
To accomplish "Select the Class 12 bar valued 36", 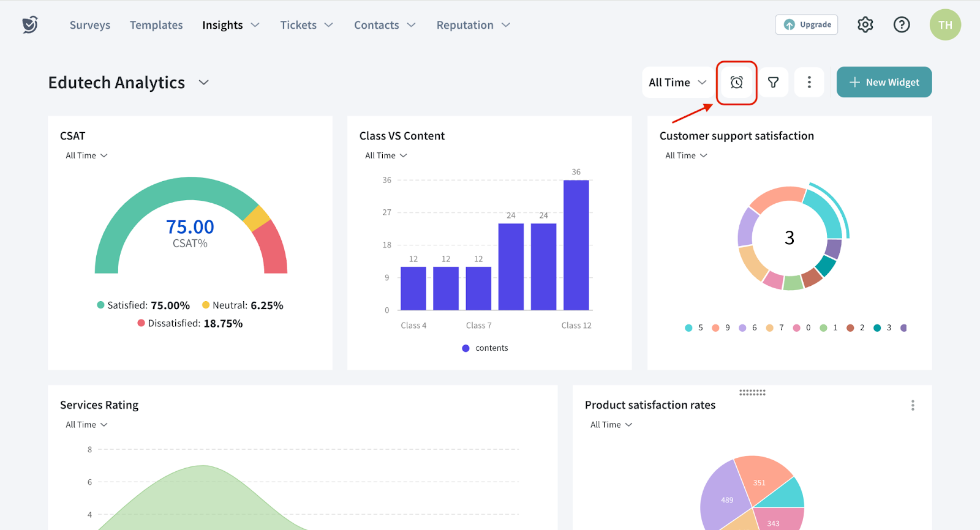I will click(x=576, y=245).
